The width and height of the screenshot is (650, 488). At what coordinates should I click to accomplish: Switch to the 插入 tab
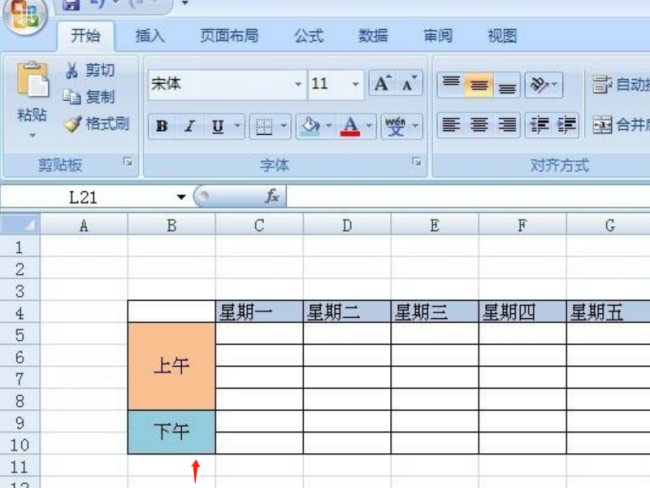coord(150,36)
